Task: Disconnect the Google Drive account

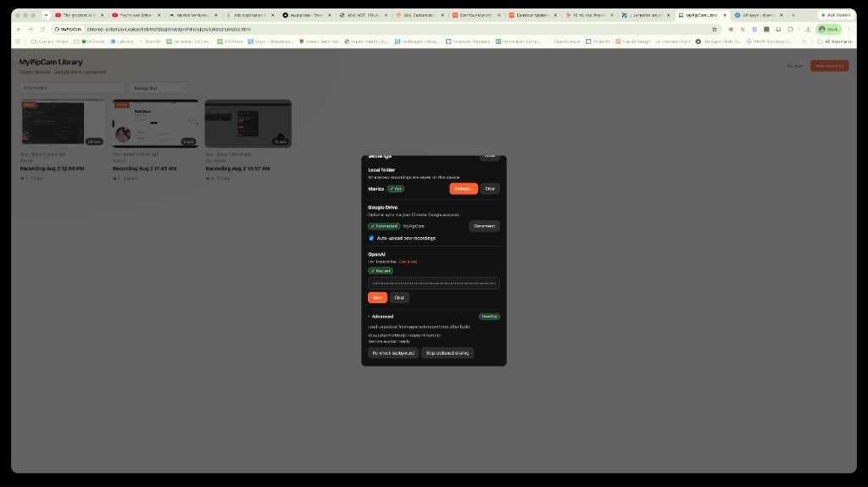Action: click(x=484, y=226)
